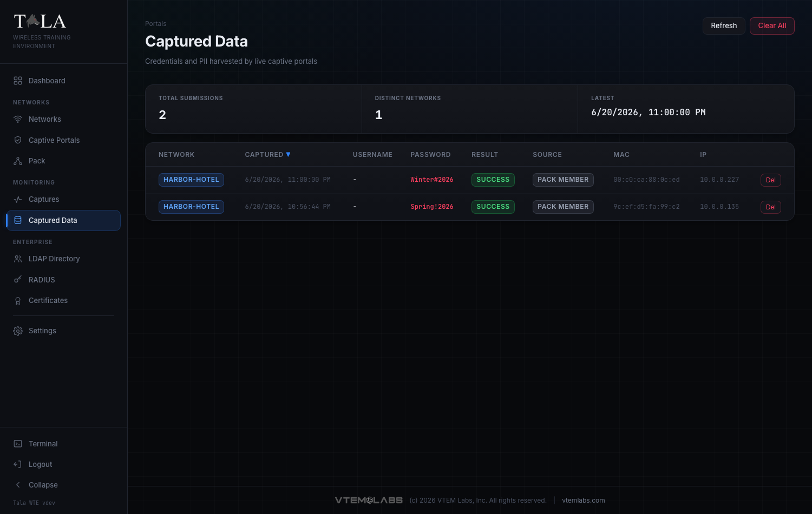
Task: Click the Result column header
Action: (x=484, y=155)
